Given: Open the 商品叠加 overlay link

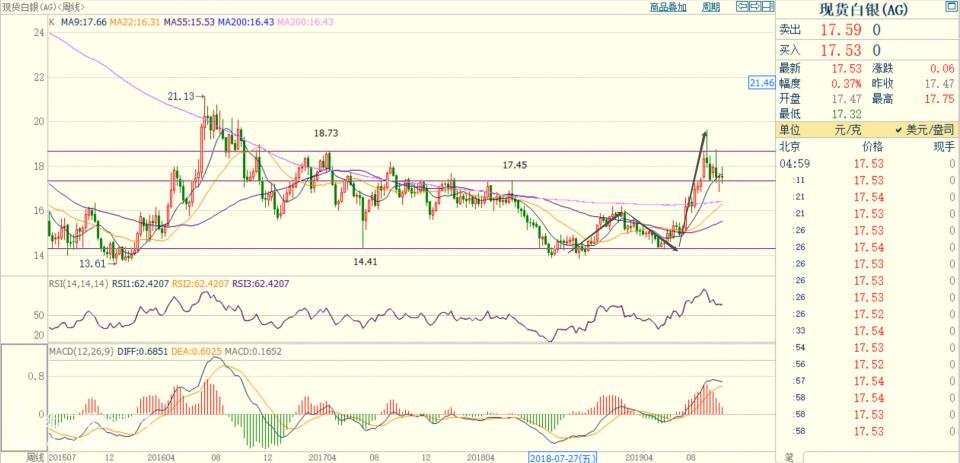Looking at the screenshot, I should tap(668, 6).
